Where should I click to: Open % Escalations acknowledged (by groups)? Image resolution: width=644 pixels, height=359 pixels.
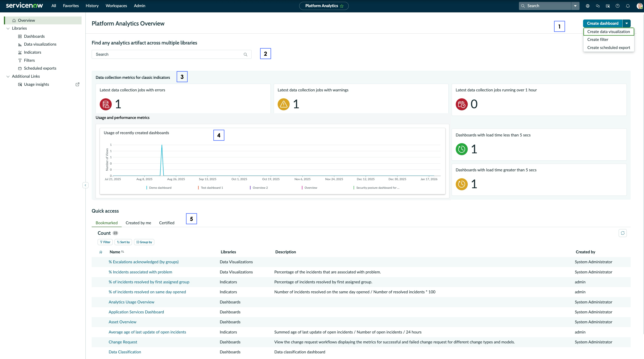coord(143,262)
